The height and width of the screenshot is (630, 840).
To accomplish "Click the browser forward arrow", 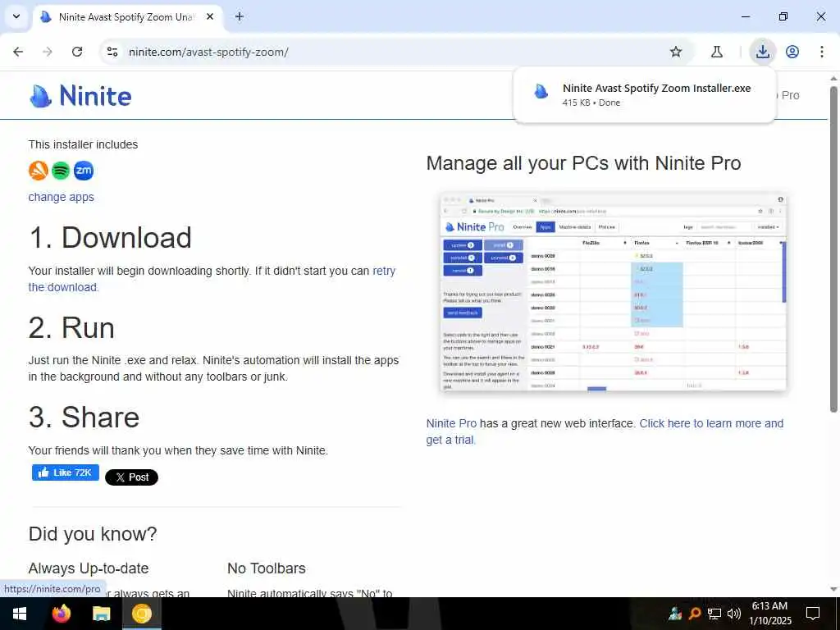I will tap(48, 52).
